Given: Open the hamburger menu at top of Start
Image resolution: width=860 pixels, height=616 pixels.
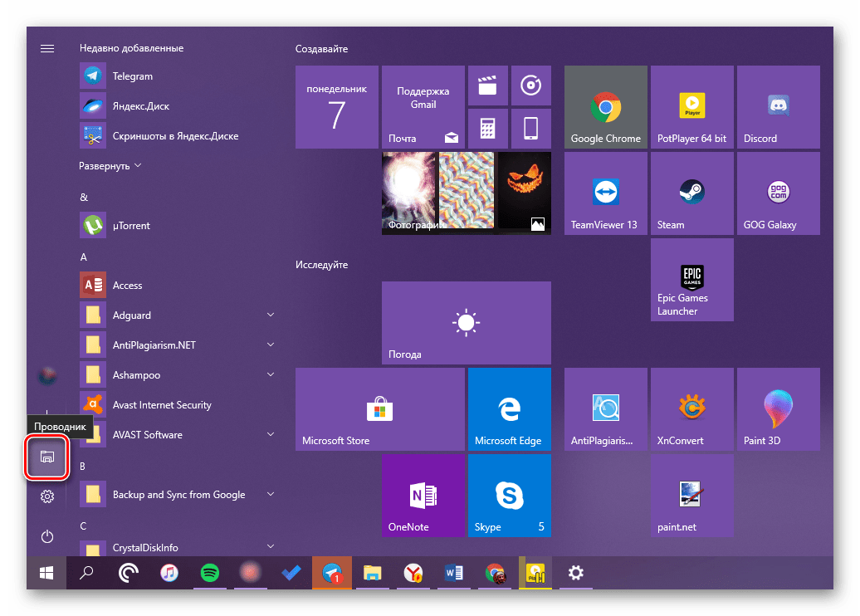Looking at the screenshot, I should tap(47, 48).
